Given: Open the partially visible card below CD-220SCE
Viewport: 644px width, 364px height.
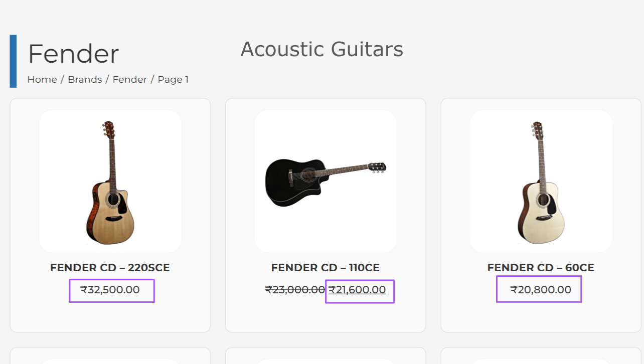Looking at the screenshot, I should [x=110, y=356].
